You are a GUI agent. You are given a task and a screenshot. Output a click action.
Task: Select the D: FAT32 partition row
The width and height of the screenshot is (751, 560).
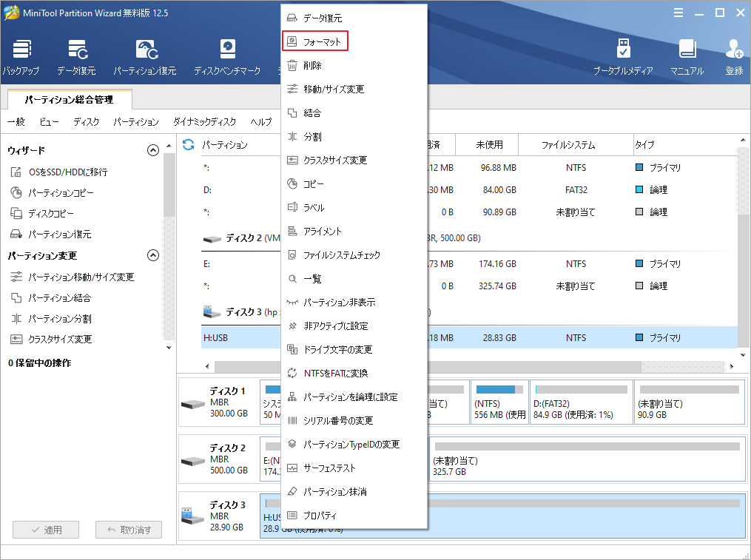point(469,190)
